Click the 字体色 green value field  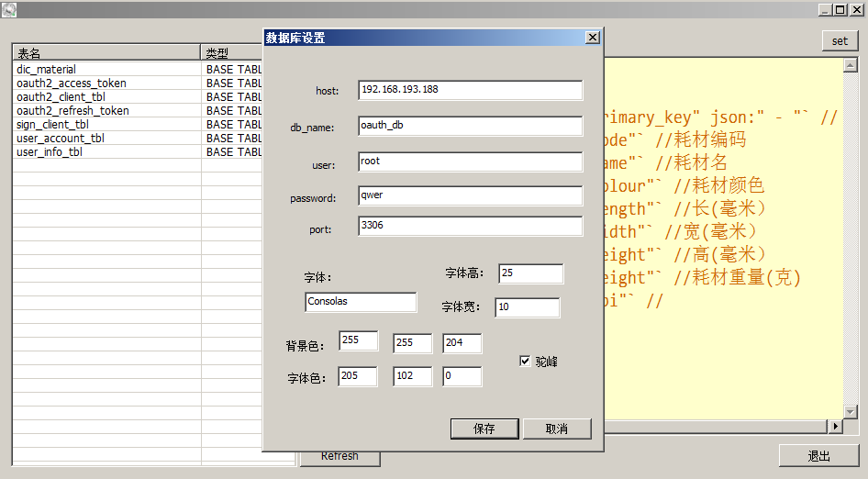(412, 376)
